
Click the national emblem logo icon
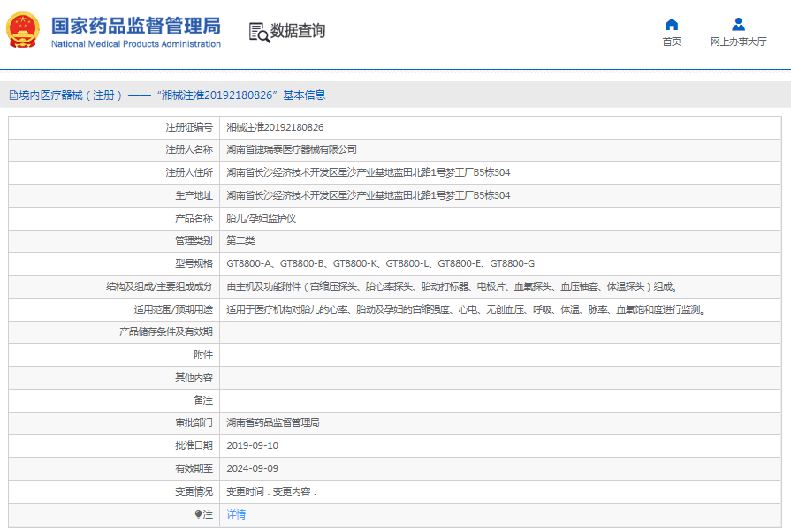[23, 30]
